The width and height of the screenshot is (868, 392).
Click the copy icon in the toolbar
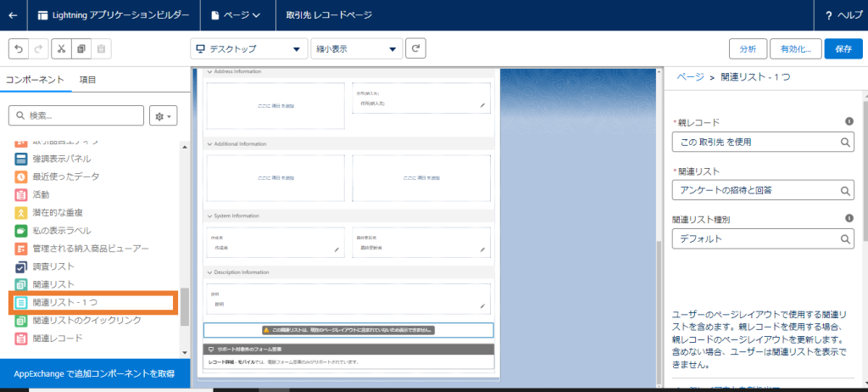[81, 49]
